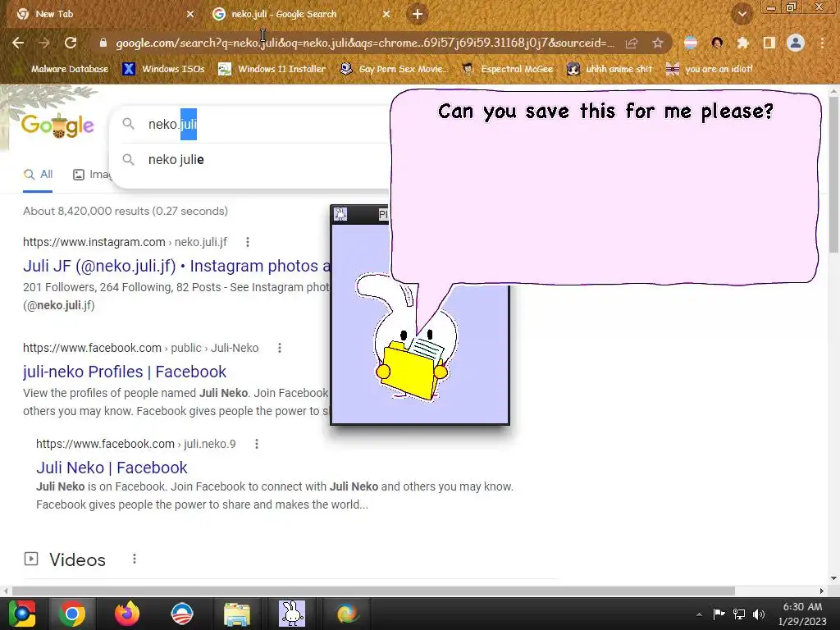840x630 pixels.
Task: Open options dots beside instagram.com result
Action: (248, 242)
